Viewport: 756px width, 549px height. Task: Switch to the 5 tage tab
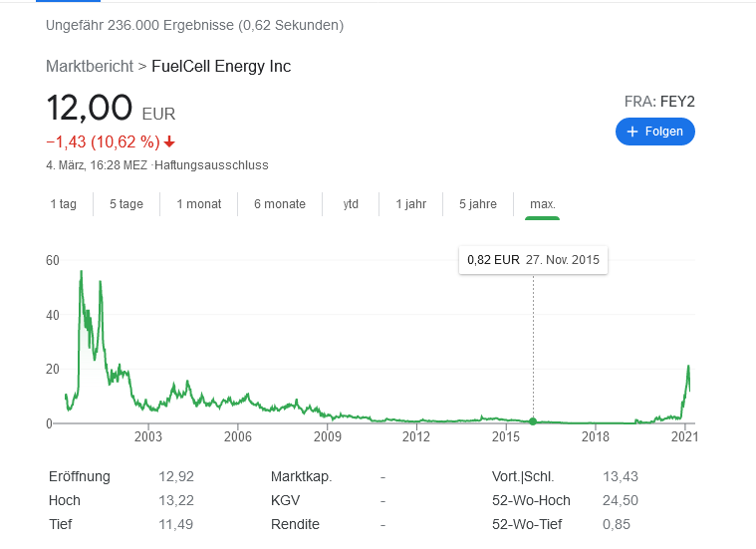[126, 204]
